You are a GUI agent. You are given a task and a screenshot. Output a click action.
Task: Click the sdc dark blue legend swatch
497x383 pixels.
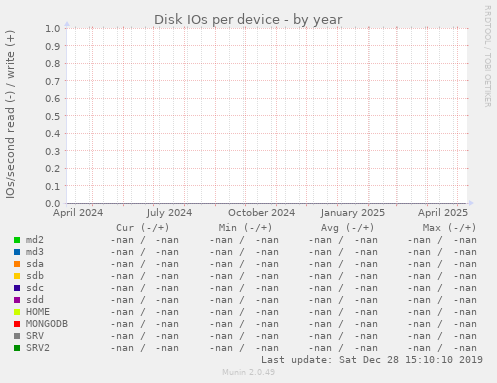tap(17, 288)
